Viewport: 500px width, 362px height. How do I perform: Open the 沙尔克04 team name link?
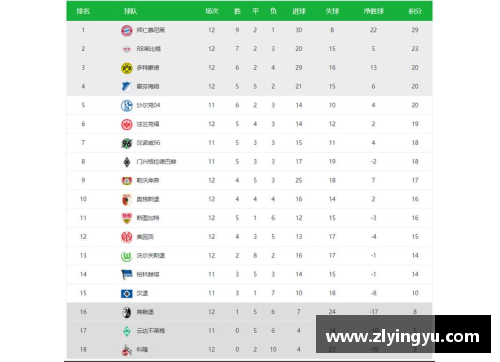tap(148, 105)
